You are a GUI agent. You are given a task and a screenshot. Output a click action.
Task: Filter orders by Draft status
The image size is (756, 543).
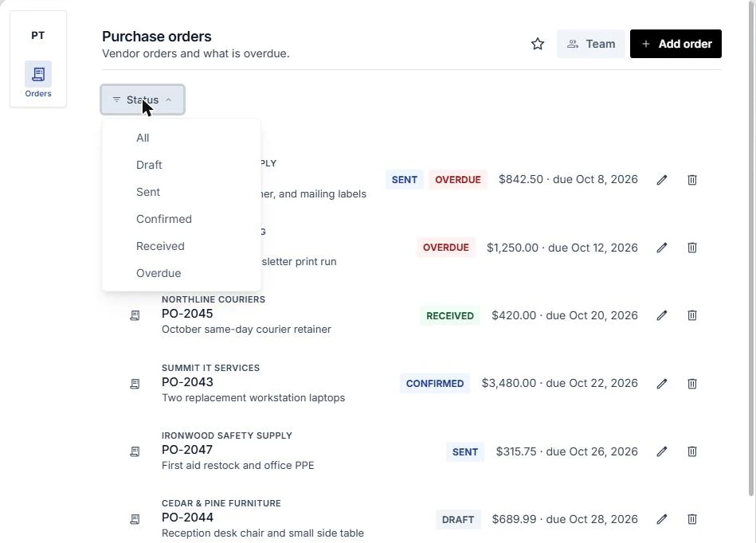182,165
